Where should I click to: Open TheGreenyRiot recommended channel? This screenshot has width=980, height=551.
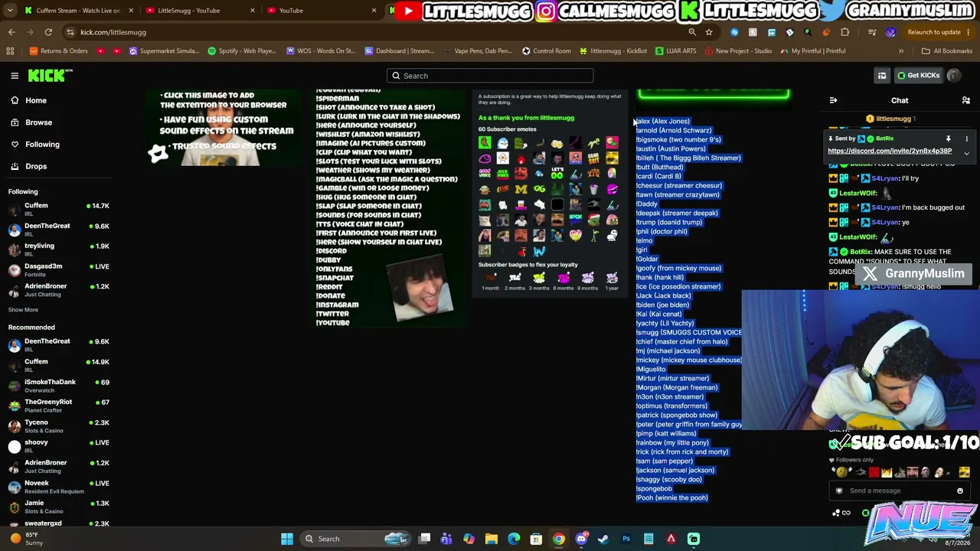pyautogui.click(x=59, y=405)
